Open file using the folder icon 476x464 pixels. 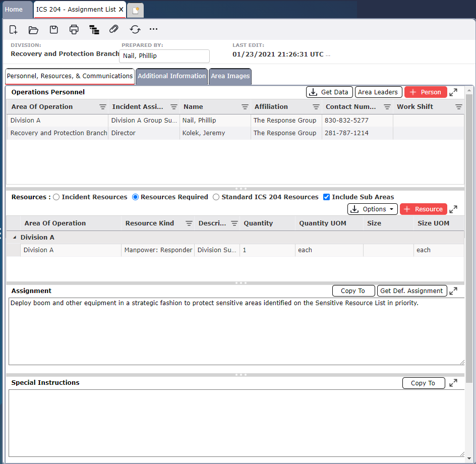point(33,30)
